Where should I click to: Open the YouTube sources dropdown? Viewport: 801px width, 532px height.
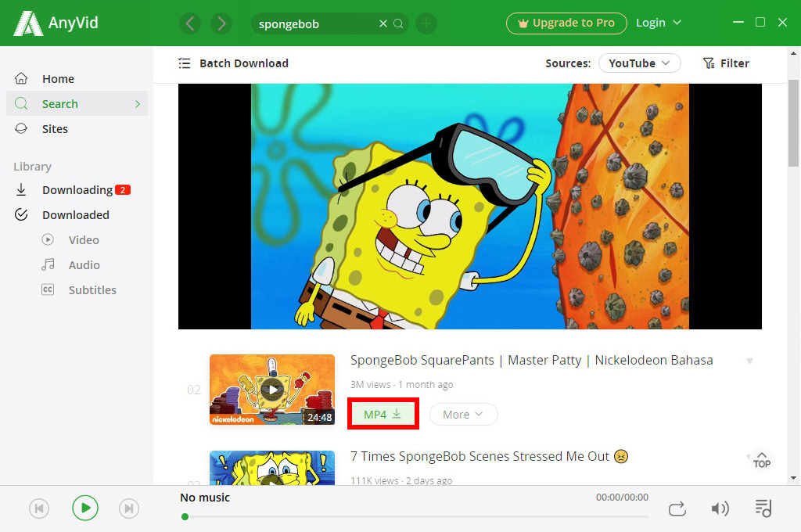[639, 63]
